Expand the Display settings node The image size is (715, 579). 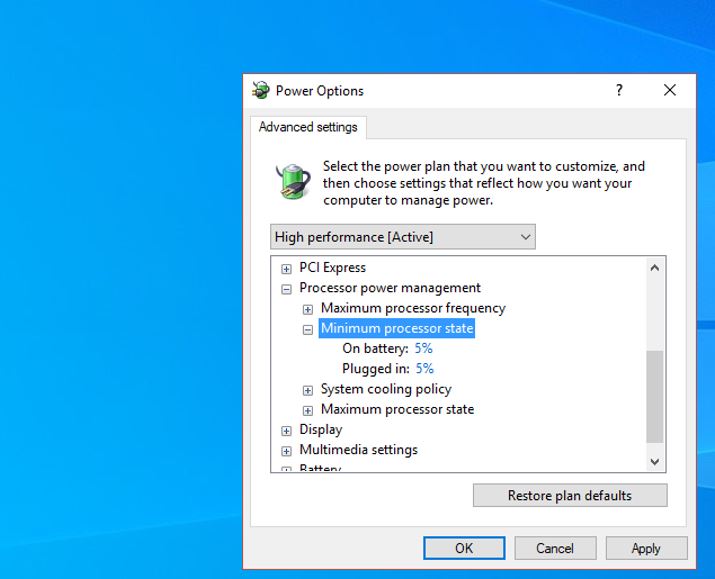click(287, 430)
